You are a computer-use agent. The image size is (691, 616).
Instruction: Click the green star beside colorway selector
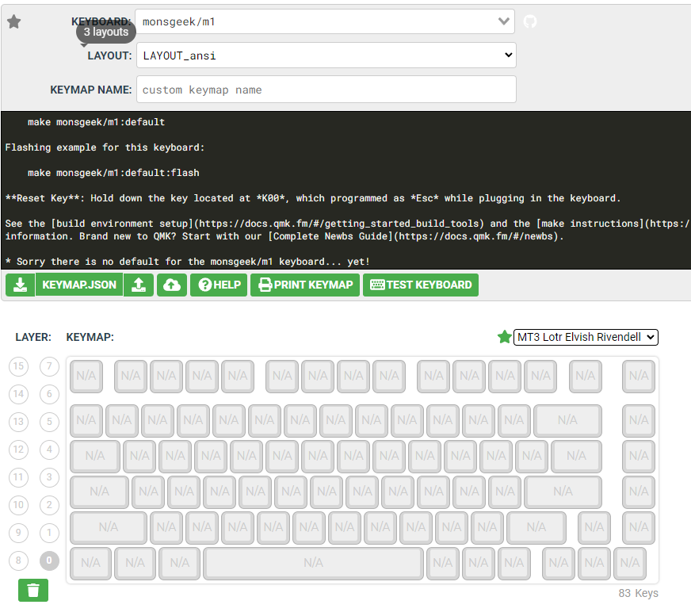(x=504, y=337)
